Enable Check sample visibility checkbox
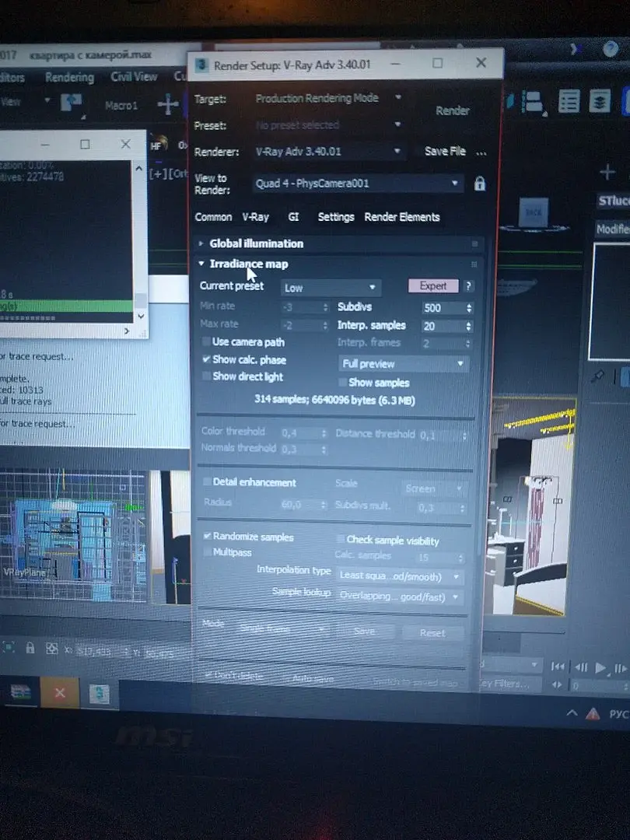Image resolution: width=630 pixels, height=840 pixels. 340,538
